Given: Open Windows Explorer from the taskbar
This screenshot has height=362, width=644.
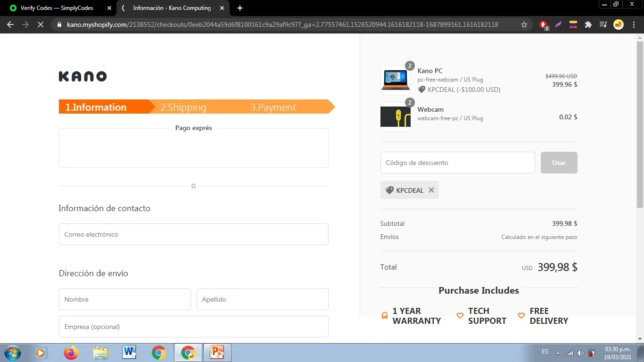Looking at the screenshot, I should 100,353.
